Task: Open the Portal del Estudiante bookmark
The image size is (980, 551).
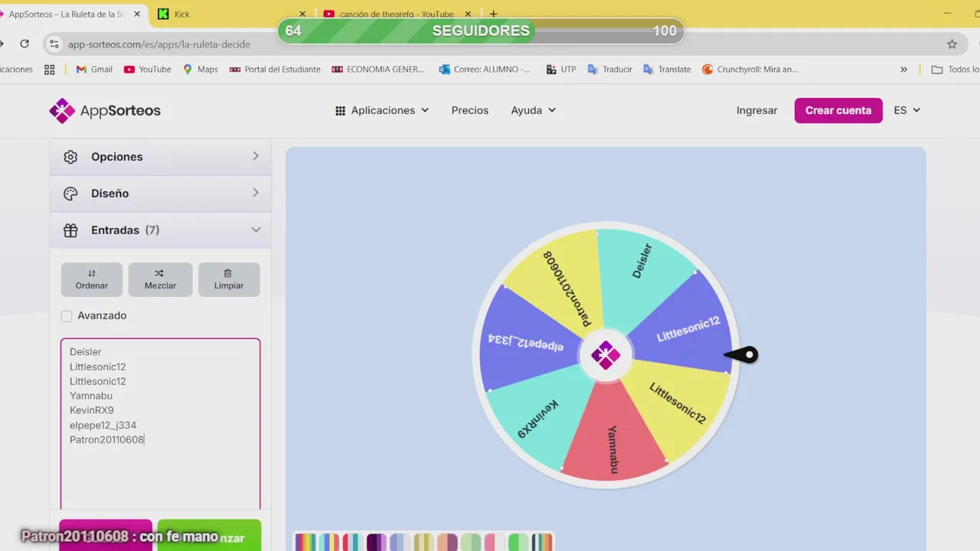Action: click(x=275, y=69)
